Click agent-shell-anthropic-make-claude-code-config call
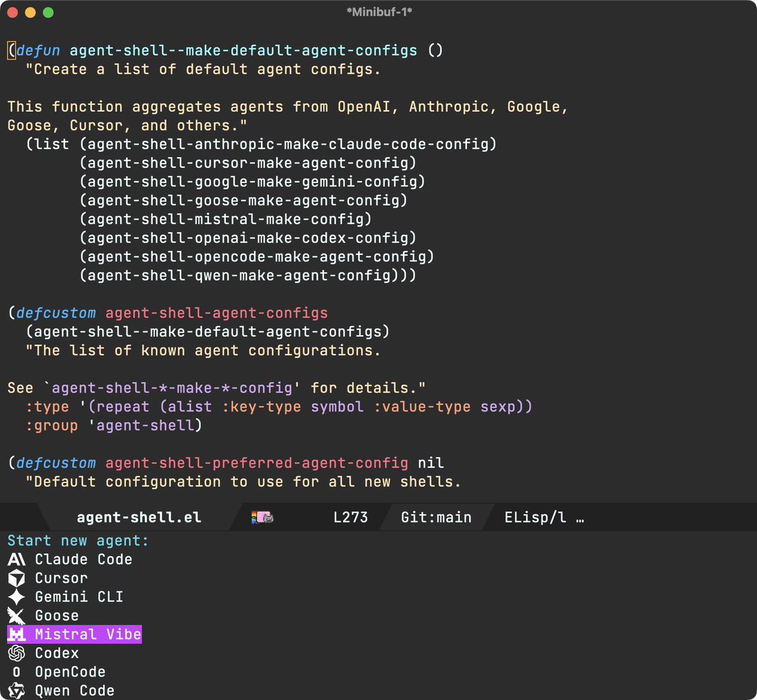This screenshot has height=700, width=757. [x=288, y=145]
